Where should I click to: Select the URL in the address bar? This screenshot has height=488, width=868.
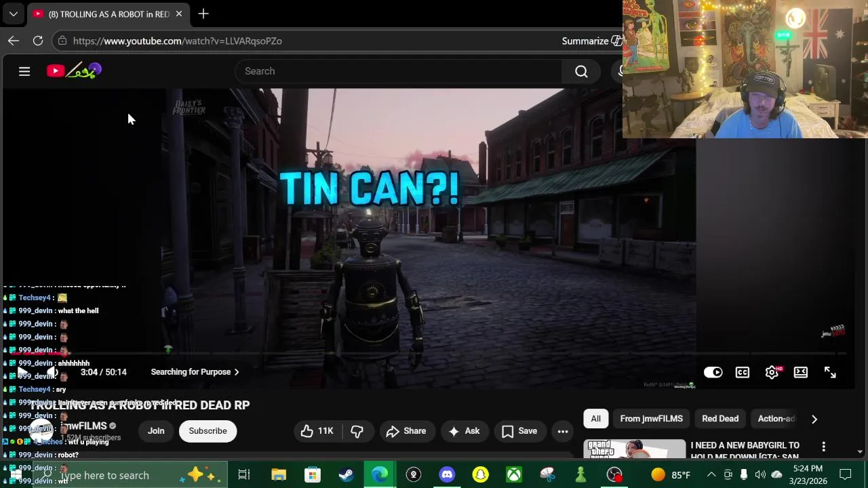coord(178,41)
